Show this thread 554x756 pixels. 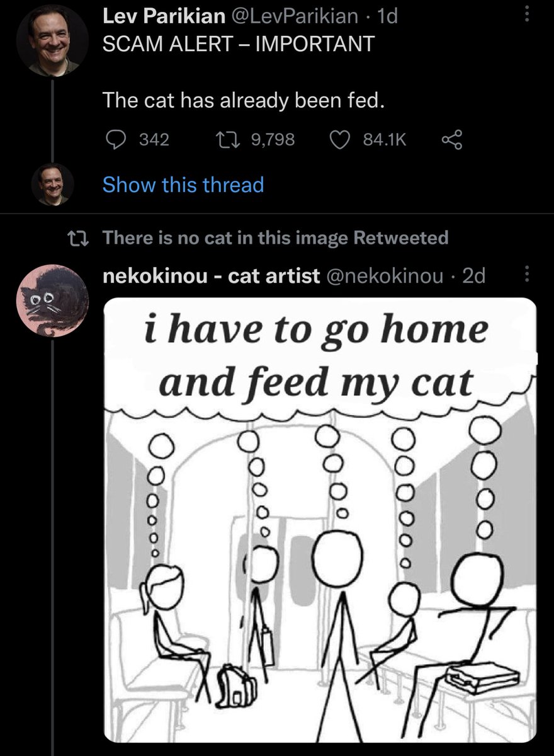coord(183,185)
